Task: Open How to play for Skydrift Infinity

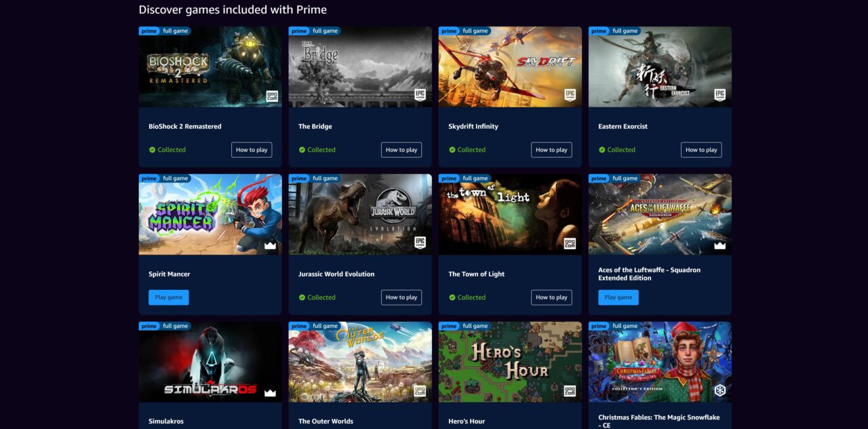Action: [551, 149]
